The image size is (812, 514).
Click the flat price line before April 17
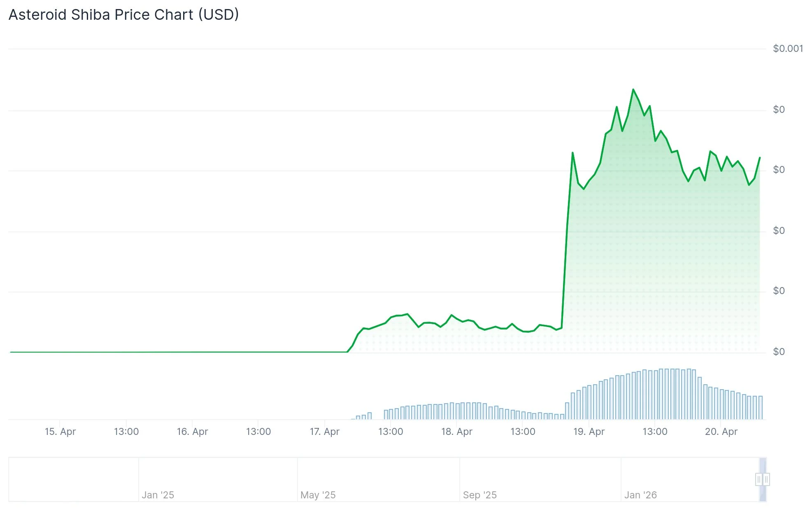click(165, 352)
